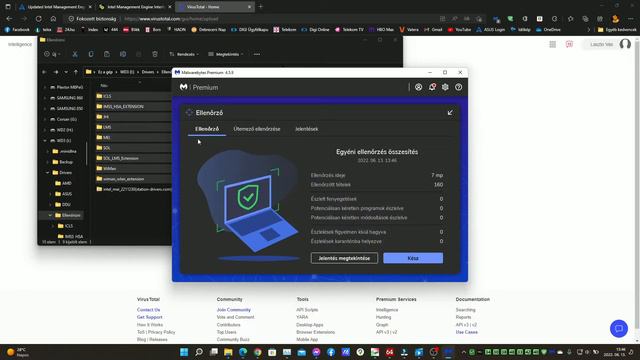Image resolution: width=640 pixels, height=360 pixels.
Task: Expand the ASUS tree folder
Action: point(50,194)
